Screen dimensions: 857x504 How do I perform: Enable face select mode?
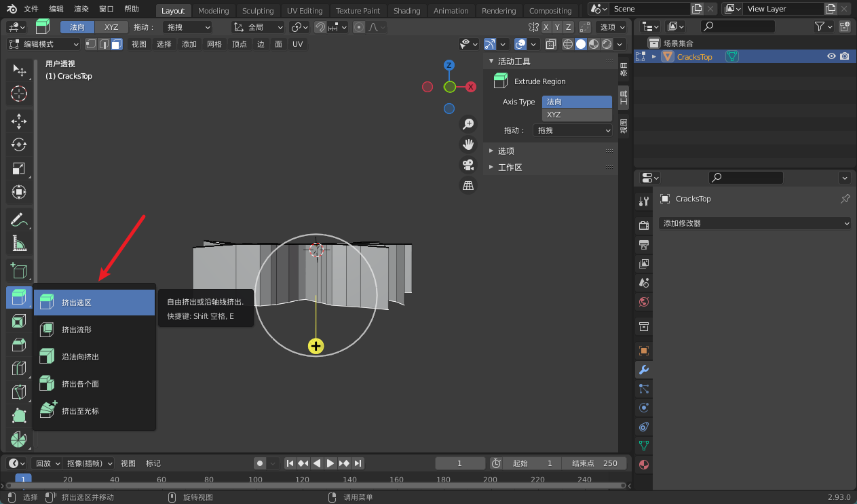coord(117,44)
